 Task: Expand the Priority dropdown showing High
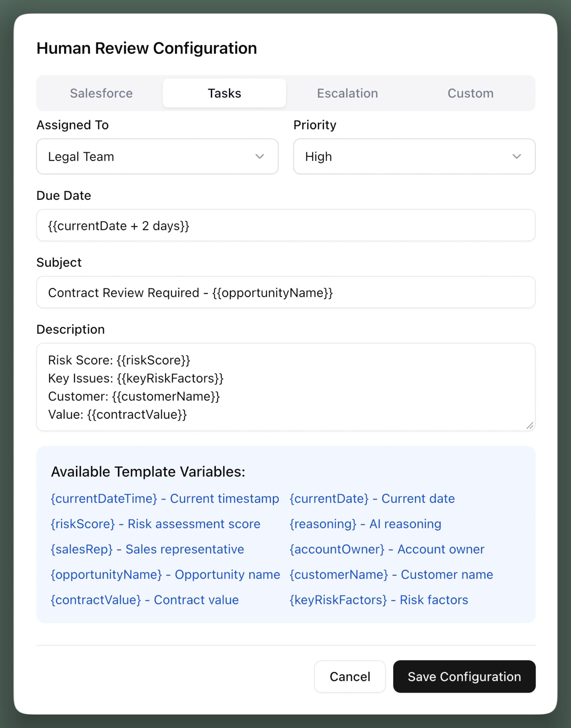[x=414, y=156]
